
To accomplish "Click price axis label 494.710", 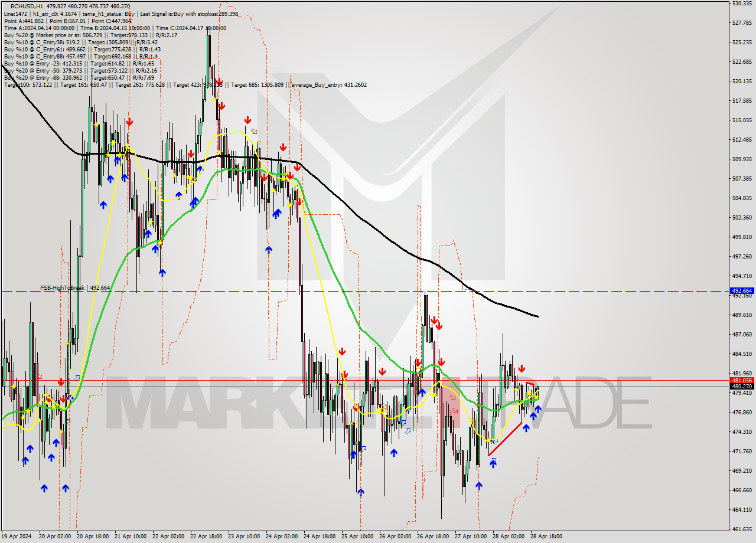I will pos(741,276).
